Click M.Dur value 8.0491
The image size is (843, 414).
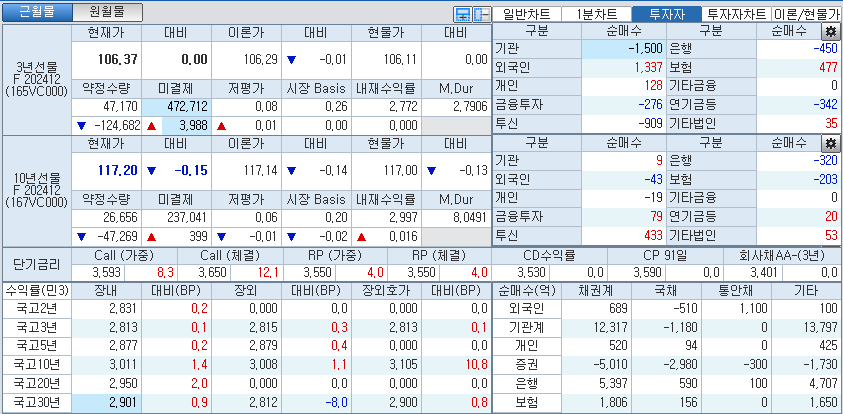[469, 218]
